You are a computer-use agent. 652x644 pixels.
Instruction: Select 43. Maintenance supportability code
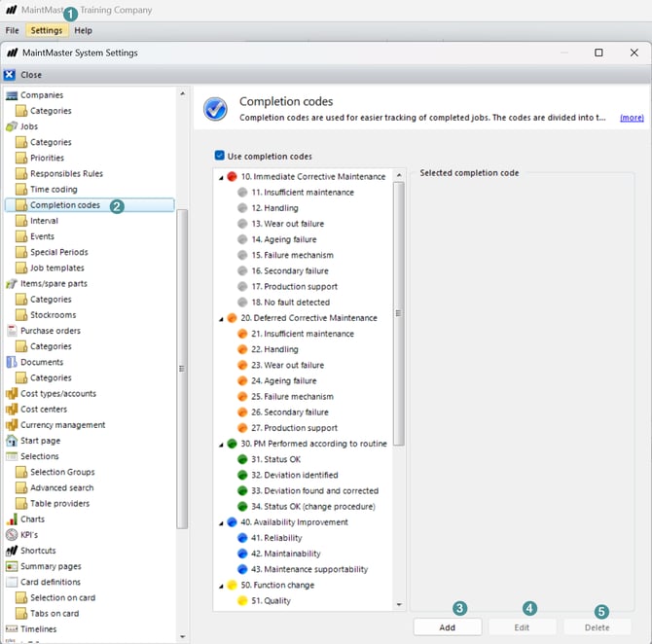[309, 569]
